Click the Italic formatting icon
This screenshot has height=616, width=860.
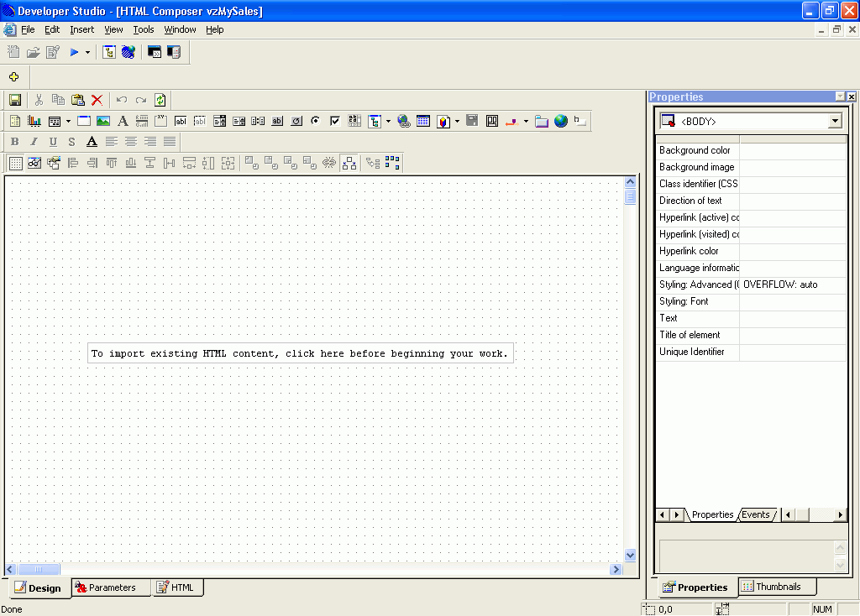click(x=34, y=141)
